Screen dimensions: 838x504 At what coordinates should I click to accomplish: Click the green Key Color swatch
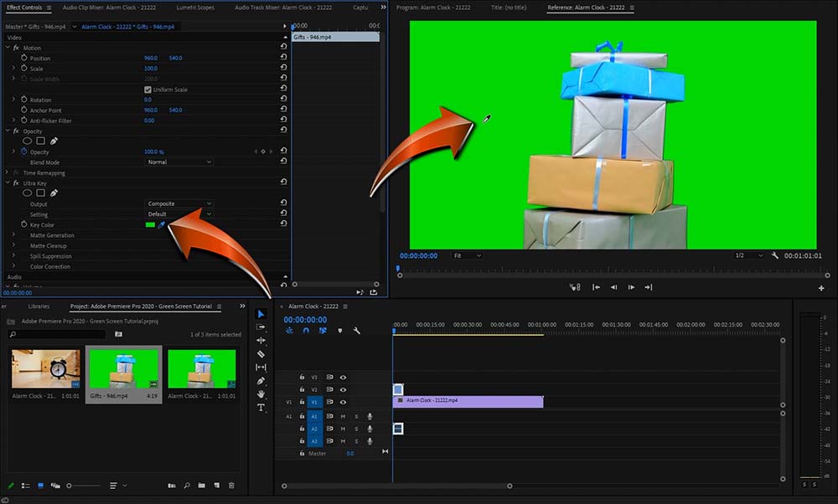tap(150, 225)
